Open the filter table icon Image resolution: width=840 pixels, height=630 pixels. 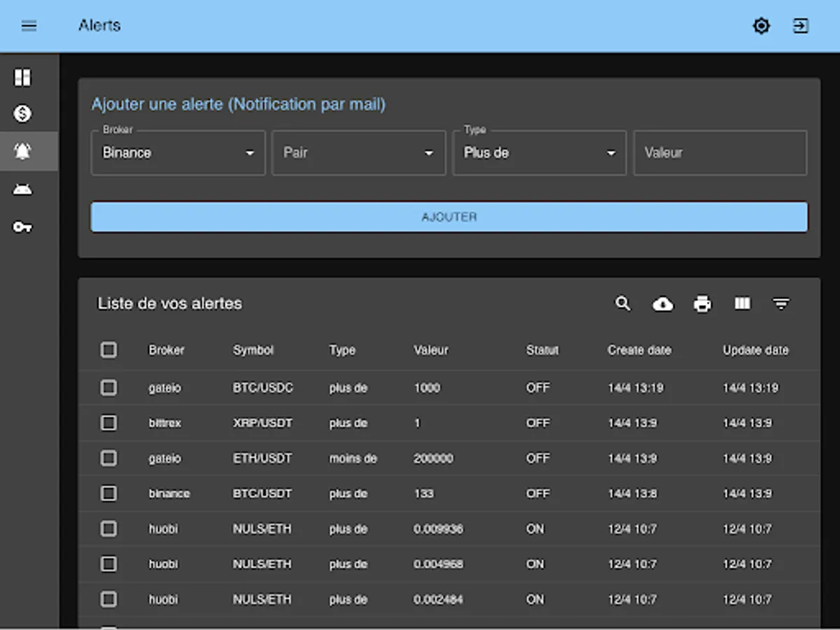coord(781,303)
